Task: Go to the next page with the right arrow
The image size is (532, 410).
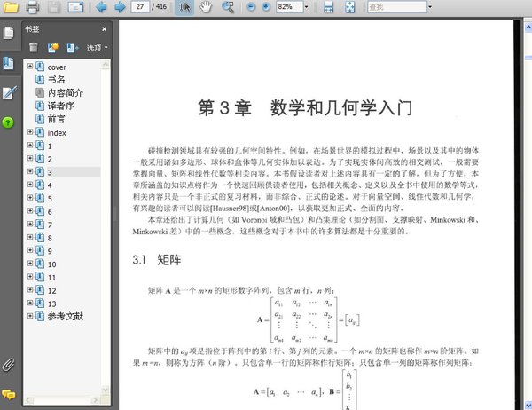Action: 120,7
